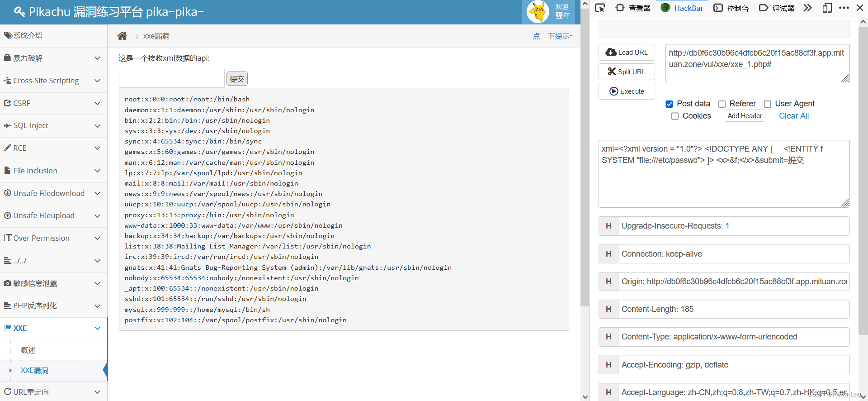Screen dimensions: 868x401
Task: Click into the HackBar URL textarea
Action: pyautogui.click(x=757, y=63)
